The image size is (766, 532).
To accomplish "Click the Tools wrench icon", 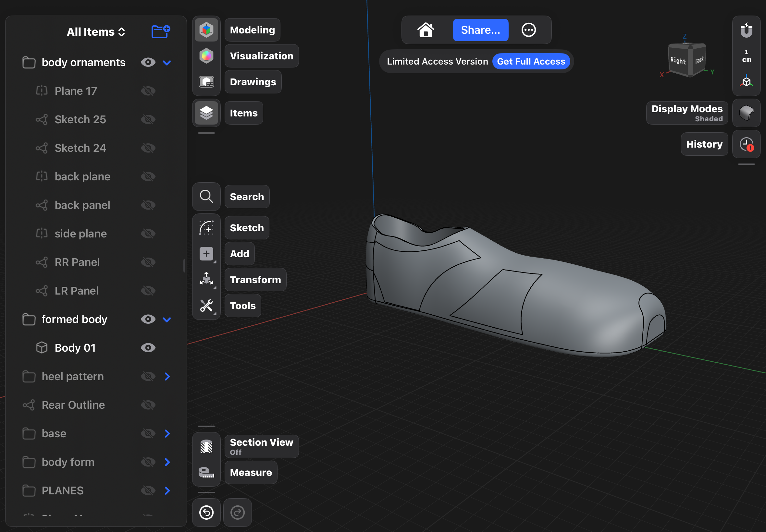I will (x=206, y=305).
